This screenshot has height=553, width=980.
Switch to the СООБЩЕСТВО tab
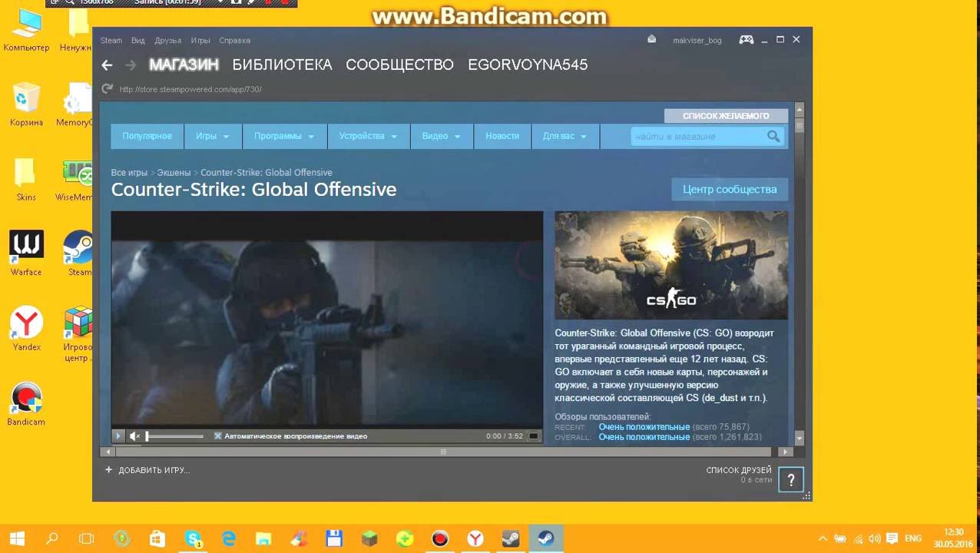(x=399, y=65)
